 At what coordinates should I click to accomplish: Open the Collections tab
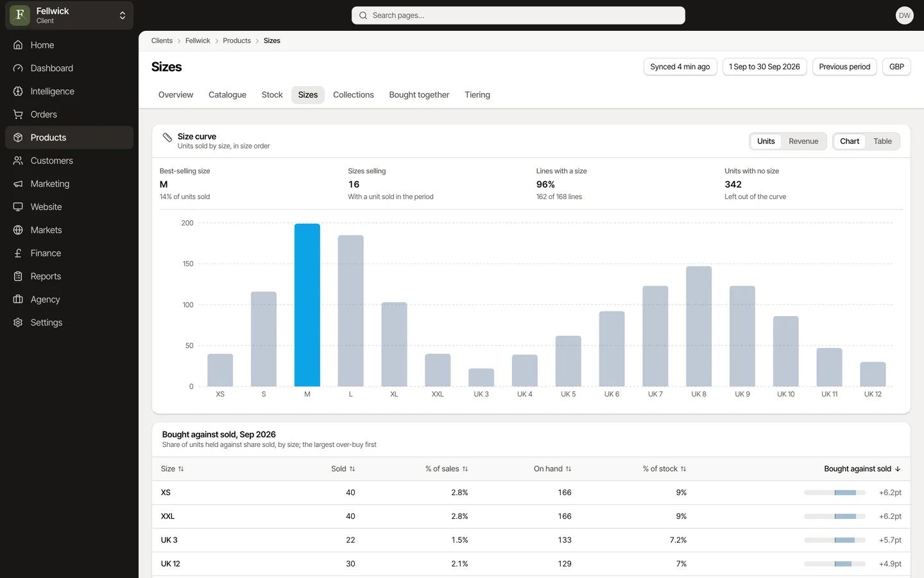353,95
